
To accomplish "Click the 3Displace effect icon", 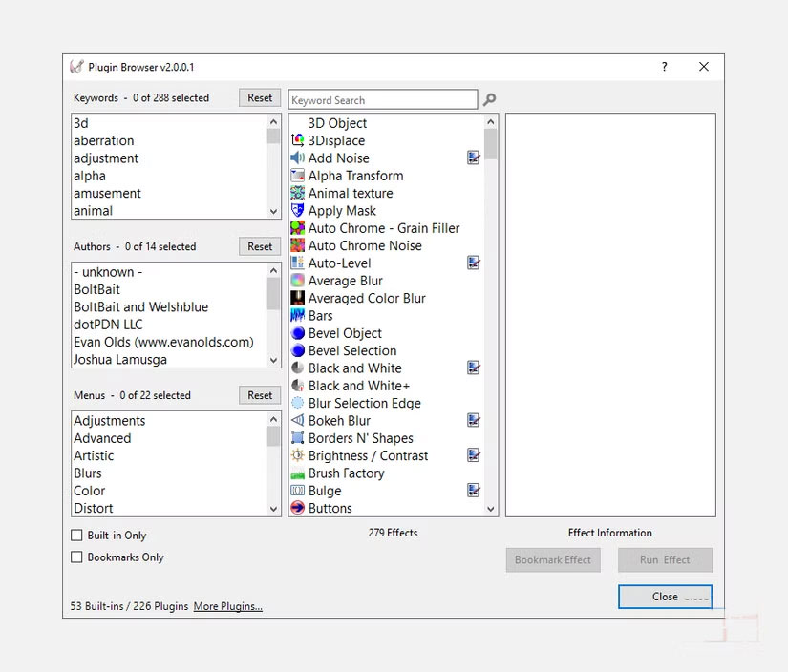I will click(x=295, y=140).
